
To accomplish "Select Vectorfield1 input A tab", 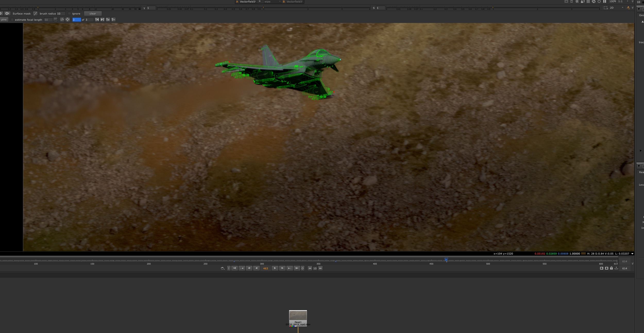I will [247, 2].
